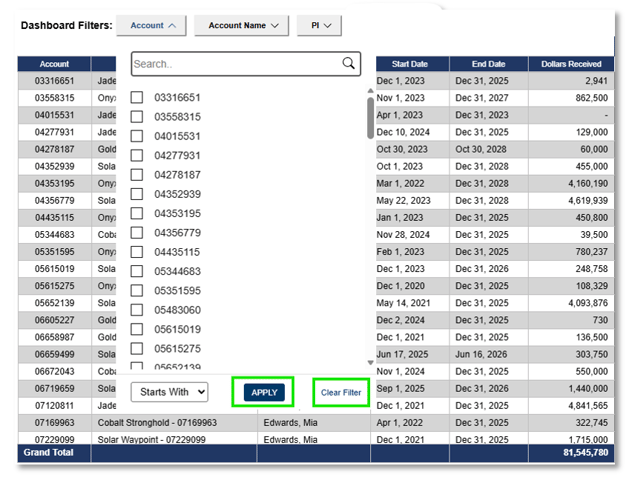The height and width of the screenshot is (483, 632).
Task: Click the Account column header
Action: pos(54,64)
